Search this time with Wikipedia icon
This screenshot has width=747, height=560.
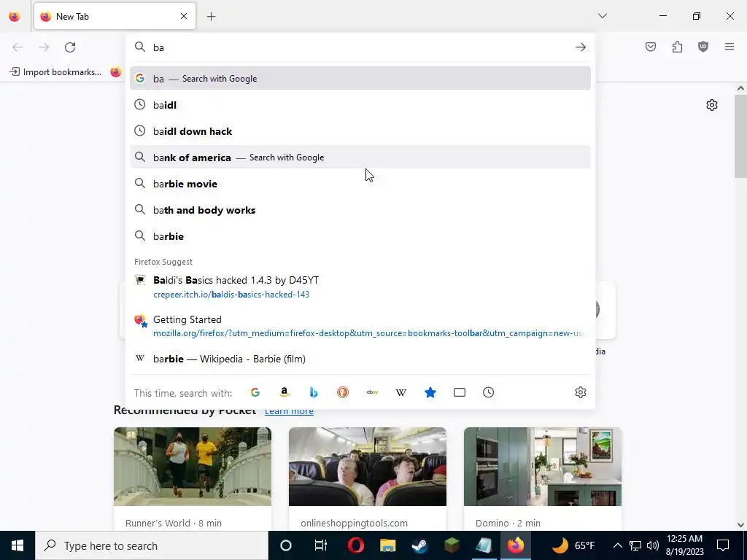(x=401, y=392)
